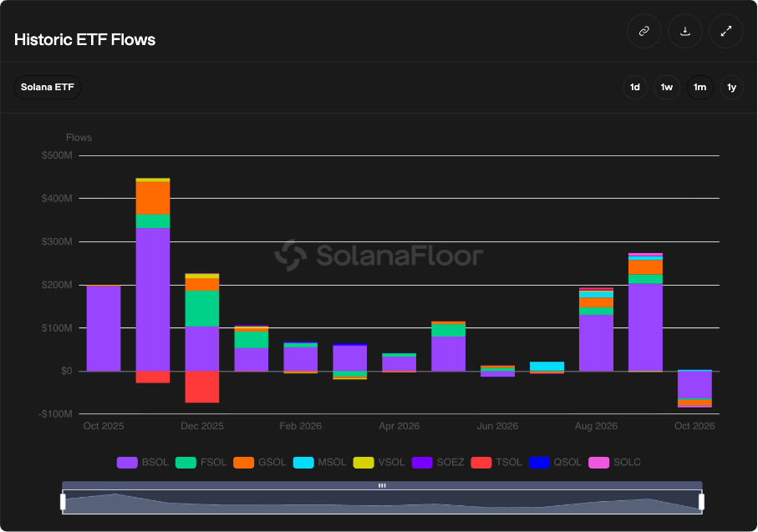Click the Aug 2026 x-axis label
The height and width of the screenshot is (532, 758).
click(596, 426)
